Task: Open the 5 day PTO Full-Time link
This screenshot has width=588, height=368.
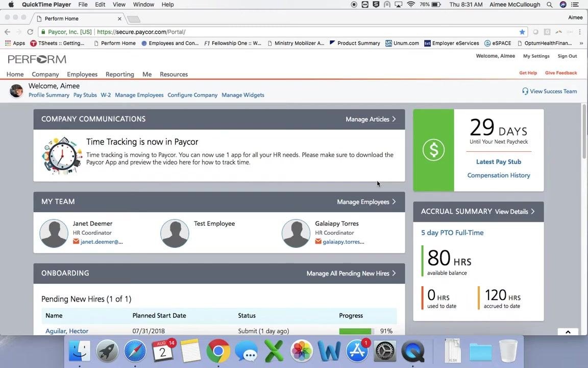Action: coord(452,233)
